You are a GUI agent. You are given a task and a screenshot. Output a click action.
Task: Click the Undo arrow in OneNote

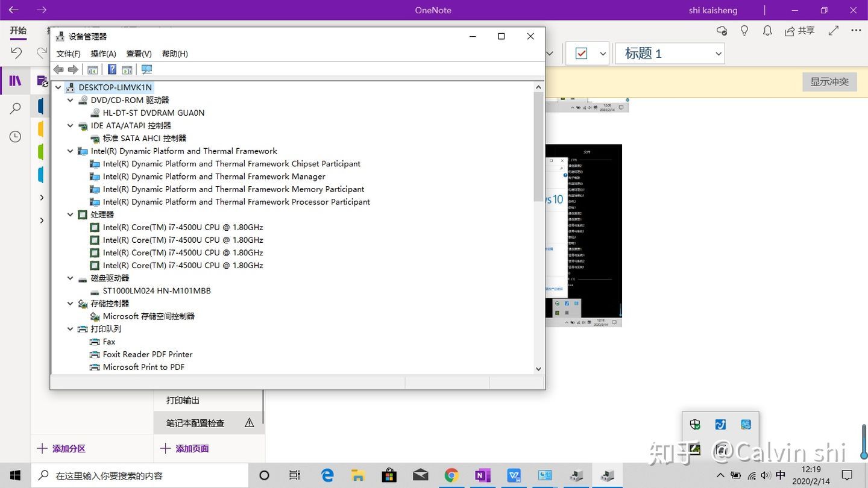point(16,53)
